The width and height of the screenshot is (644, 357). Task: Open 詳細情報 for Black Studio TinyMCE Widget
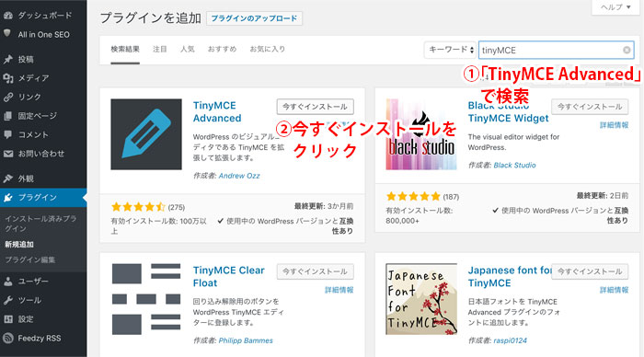(614, 125)
